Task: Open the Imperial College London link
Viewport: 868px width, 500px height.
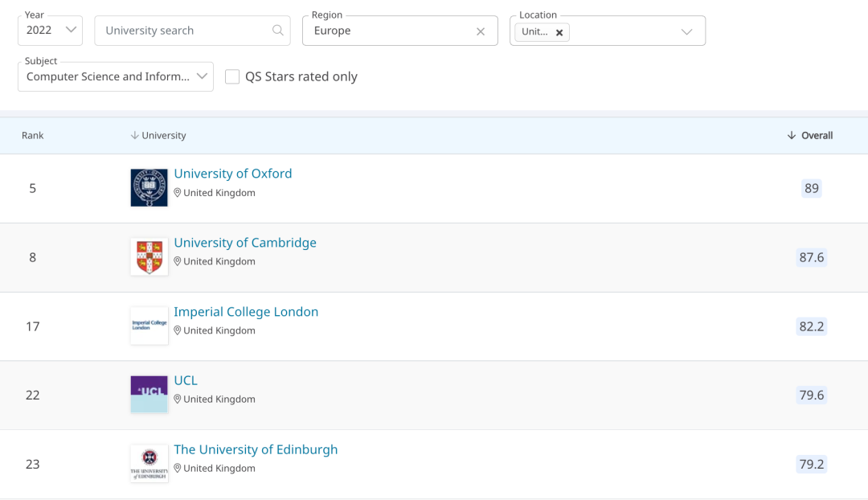Action: (x=246, y=312)
